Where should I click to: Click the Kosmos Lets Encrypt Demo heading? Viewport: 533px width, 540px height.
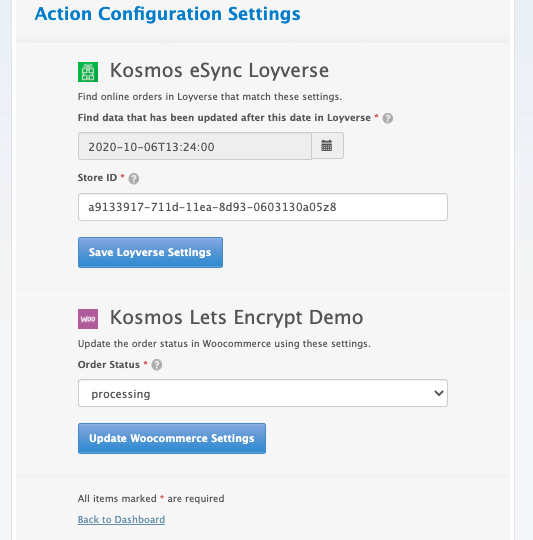click(x=237, y=318)
